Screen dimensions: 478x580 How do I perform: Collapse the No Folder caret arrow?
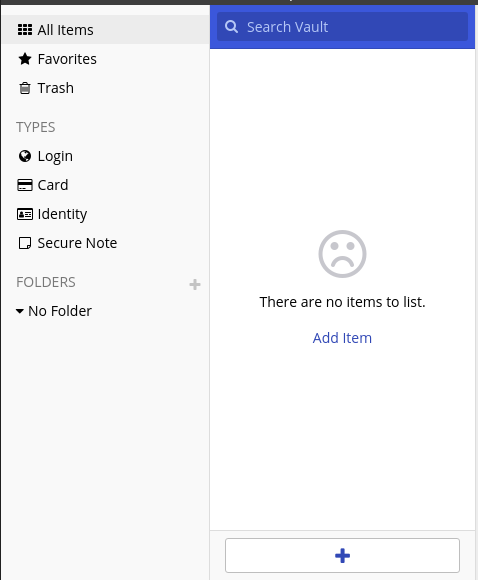(20, 311)
